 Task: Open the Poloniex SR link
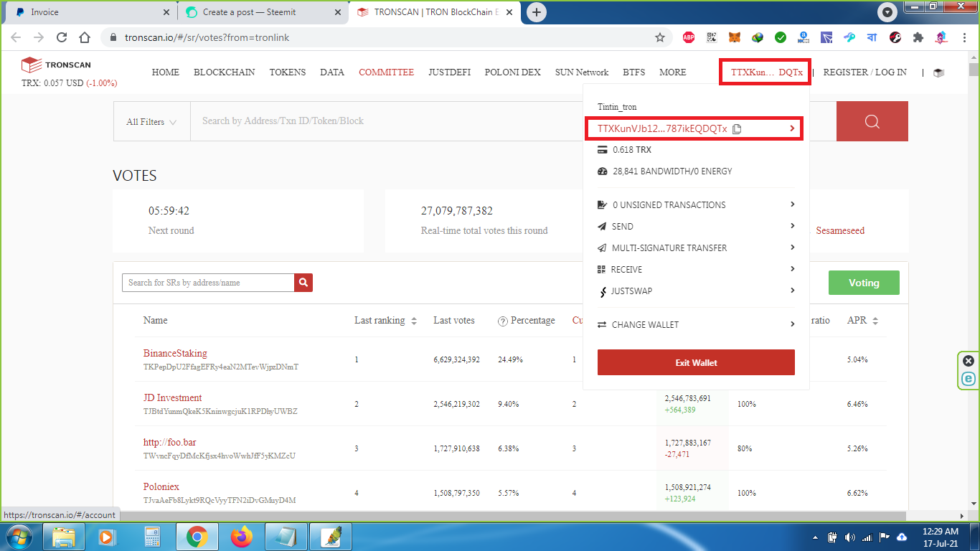click(x=161, y=487)
